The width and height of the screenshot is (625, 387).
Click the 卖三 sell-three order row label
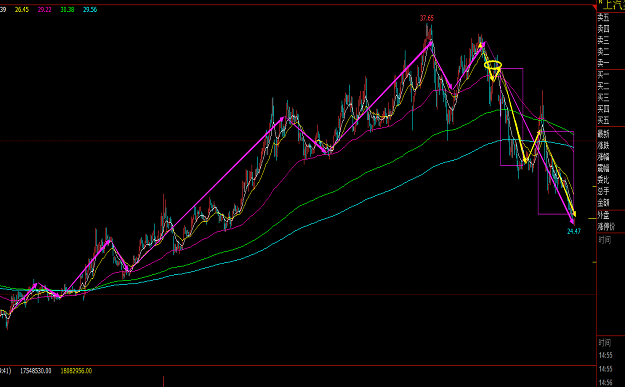pyautogui.click(x=603, y=40)
